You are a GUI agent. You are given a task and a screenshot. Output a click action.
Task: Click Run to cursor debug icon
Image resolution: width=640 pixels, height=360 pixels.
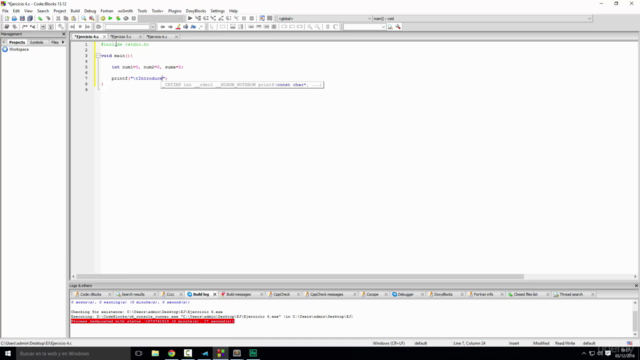click(198, 18)
